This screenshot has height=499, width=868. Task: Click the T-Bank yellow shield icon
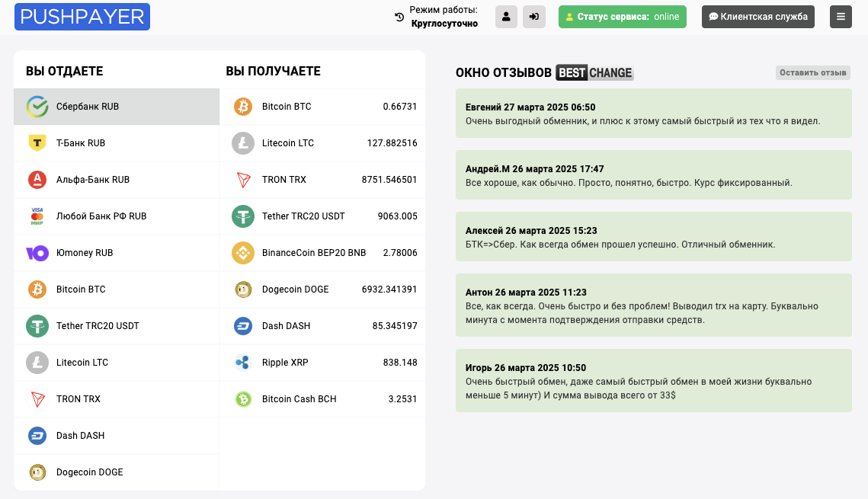click(37, 142)
